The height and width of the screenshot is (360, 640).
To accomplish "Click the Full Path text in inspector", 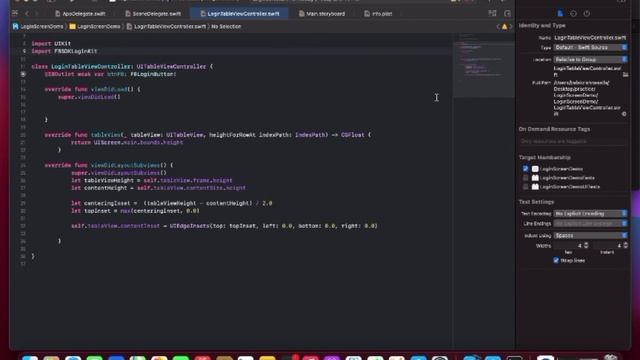I will pos(587,98).
